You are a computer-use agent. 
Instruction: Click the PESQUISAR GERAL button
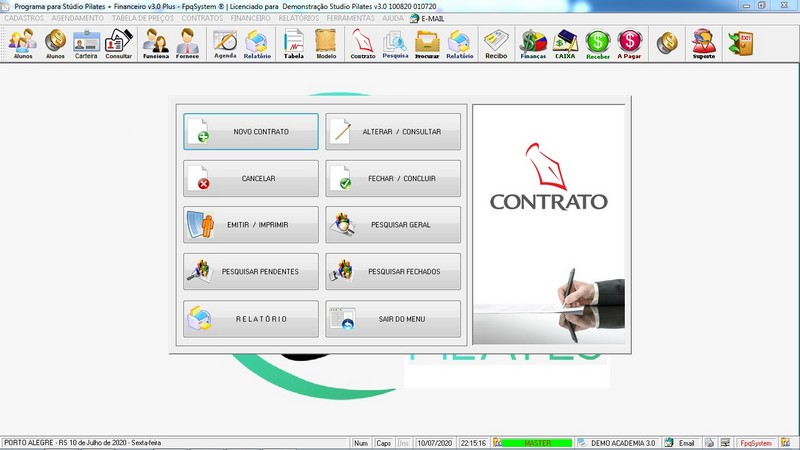393,224
